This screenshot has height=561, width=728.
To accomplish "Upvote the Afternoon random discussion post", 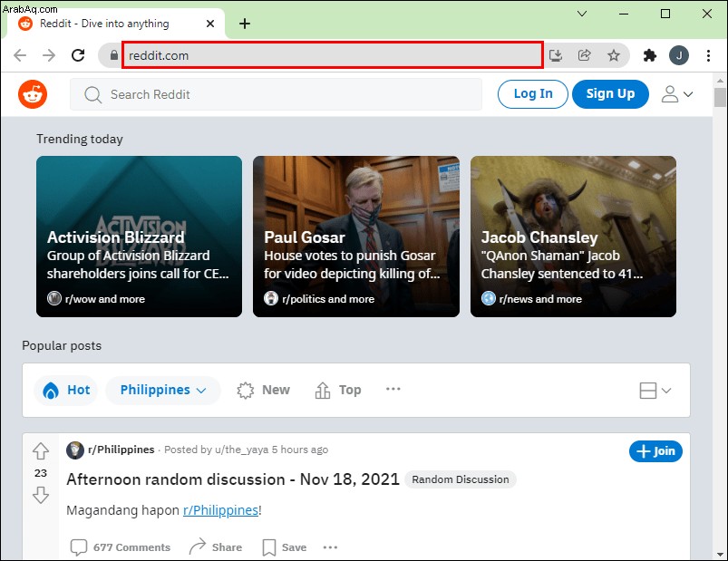I will tap(41, 451).
